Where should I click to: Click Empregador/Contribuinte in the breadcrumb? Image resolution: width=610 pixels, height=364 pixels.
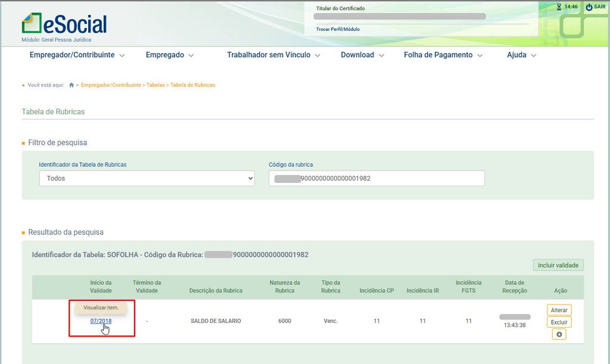tap(111, 85)
